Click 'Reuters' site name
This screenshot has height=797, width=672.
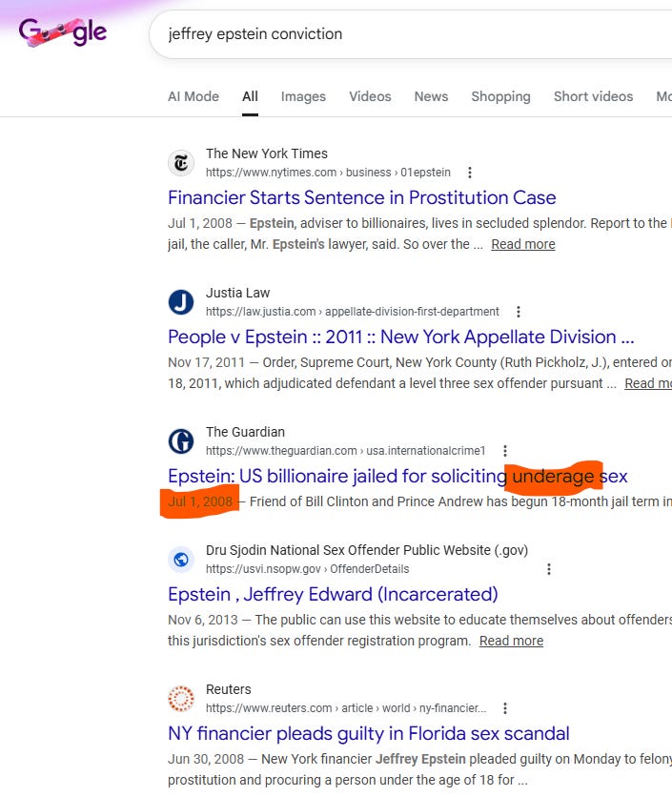coord(228,689)
